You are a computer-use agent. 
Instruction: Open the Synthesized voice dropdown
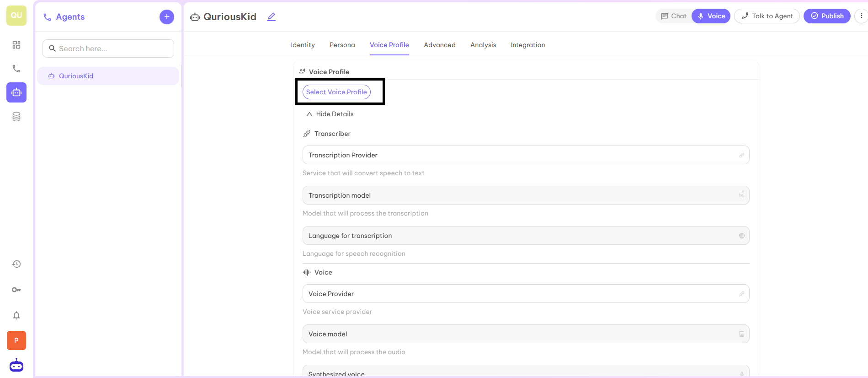(x=526, y=372)
